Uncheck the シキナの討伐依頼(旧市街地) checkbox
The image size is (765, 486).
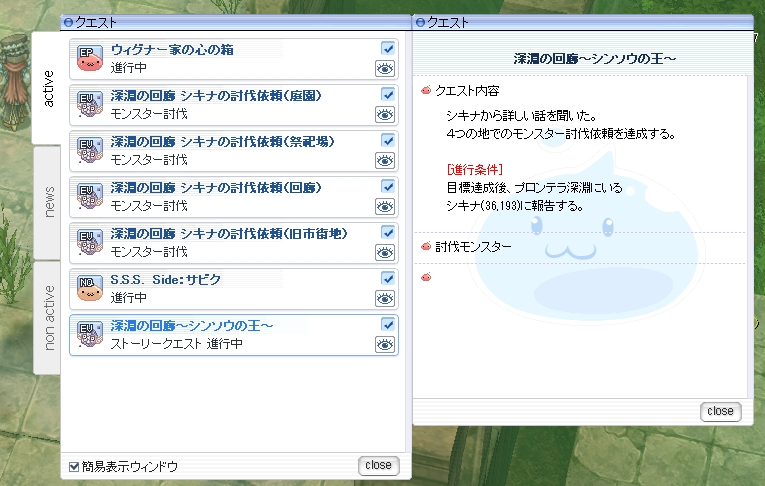point(388,232)
